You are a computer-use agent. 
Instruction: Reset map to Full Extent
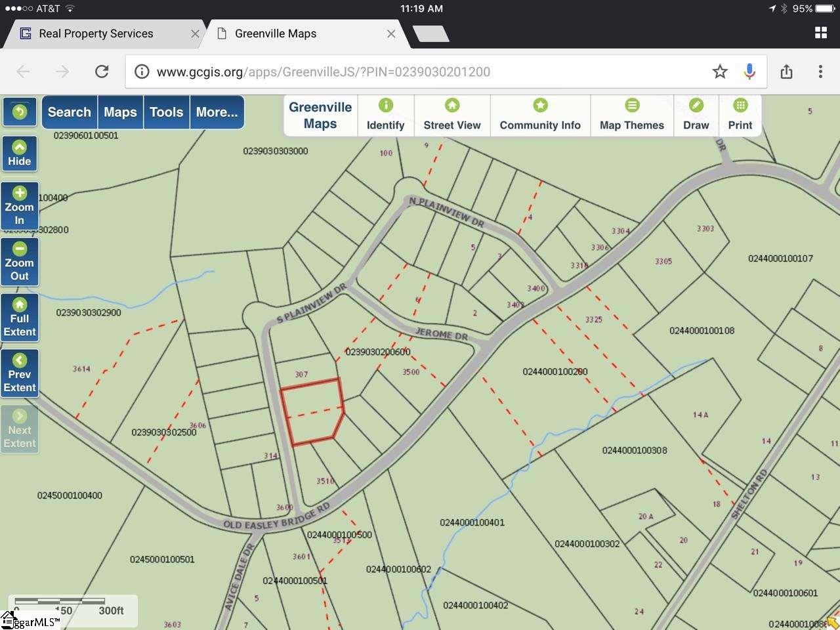pos(20,318)
